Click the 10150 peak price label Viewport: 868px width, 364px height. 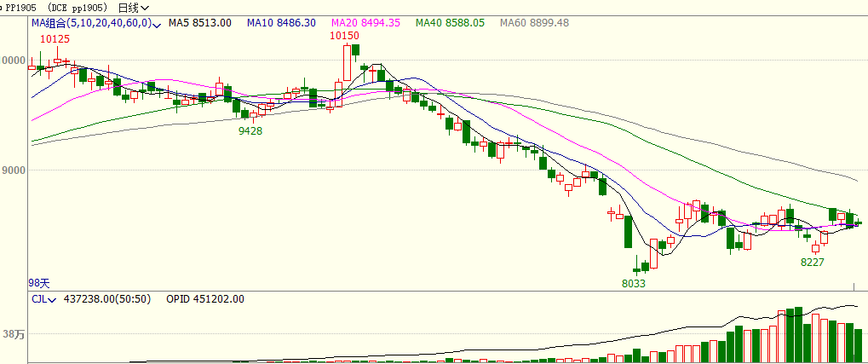click(345, 36)
